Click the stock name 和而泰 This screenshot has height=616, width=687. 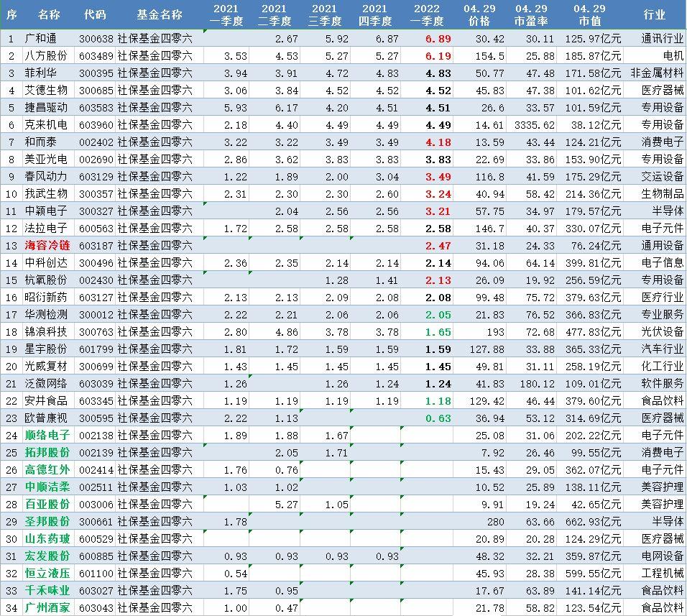pos(41,142)
